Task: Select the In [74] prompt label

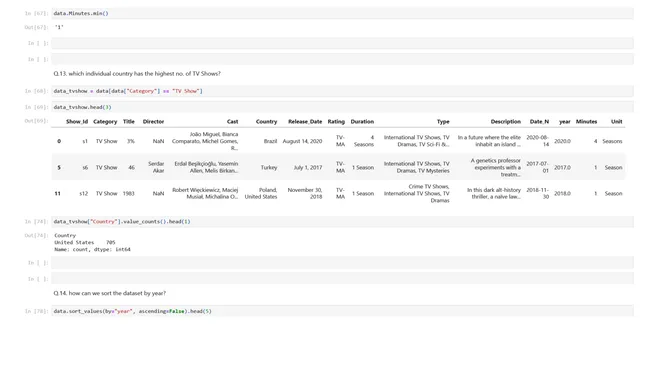Action: 36,221
